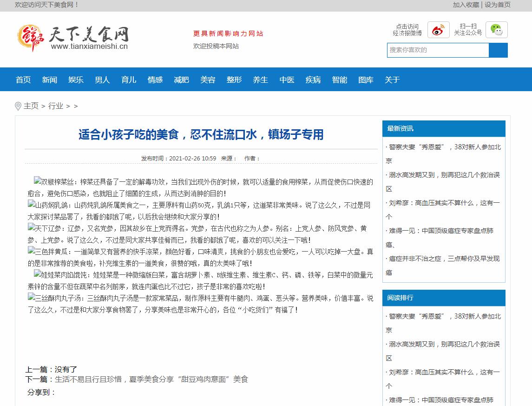
Task: Click the 欢迎投稿本网站 text
Action: click(x=216, y=46)
